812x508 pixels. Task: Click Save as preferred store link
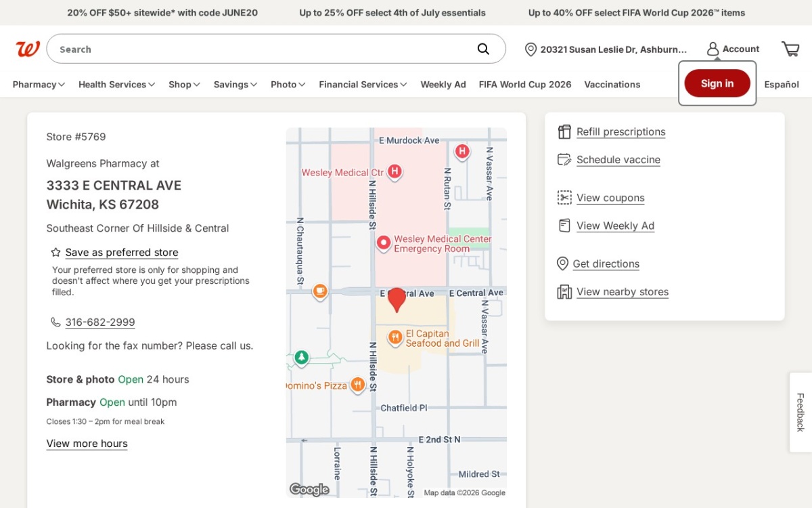coord(122,252)
